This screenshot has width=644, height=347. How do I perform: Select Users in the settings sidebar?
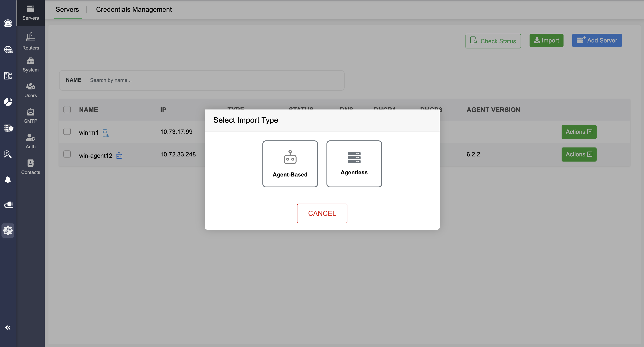[31, 90]
